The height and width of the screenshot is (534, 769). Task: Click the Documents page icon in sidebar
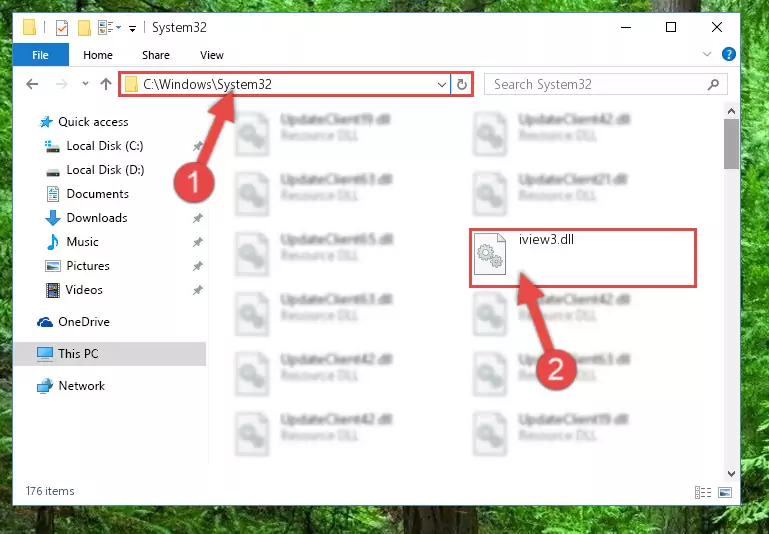pyautogui.click(x=53, y=194)
